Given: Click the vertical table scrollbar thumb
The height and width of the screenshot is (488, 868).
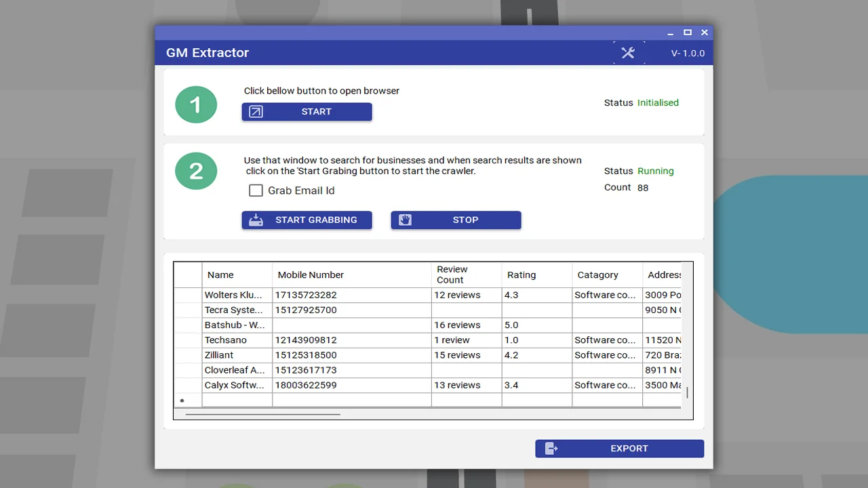Looking at the screenshot, I should 687,392.
